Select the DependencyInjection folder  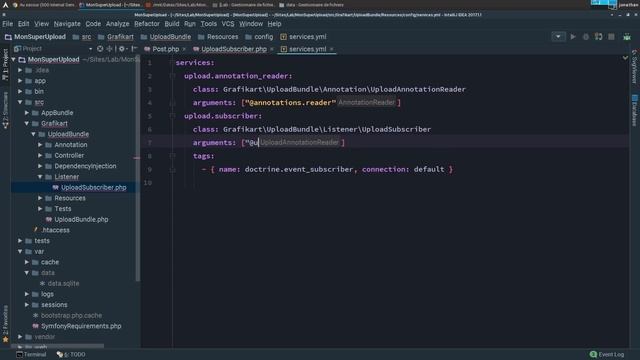(85, 166)
